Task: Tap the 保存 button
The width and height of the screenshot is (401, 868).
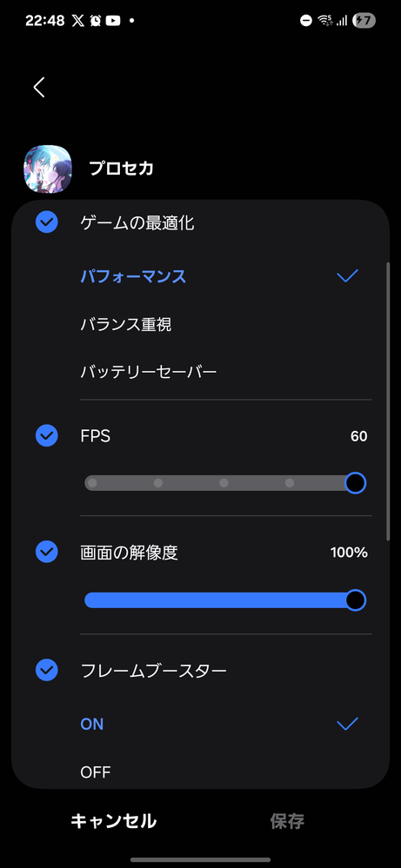Action: [x=287, y=821]
